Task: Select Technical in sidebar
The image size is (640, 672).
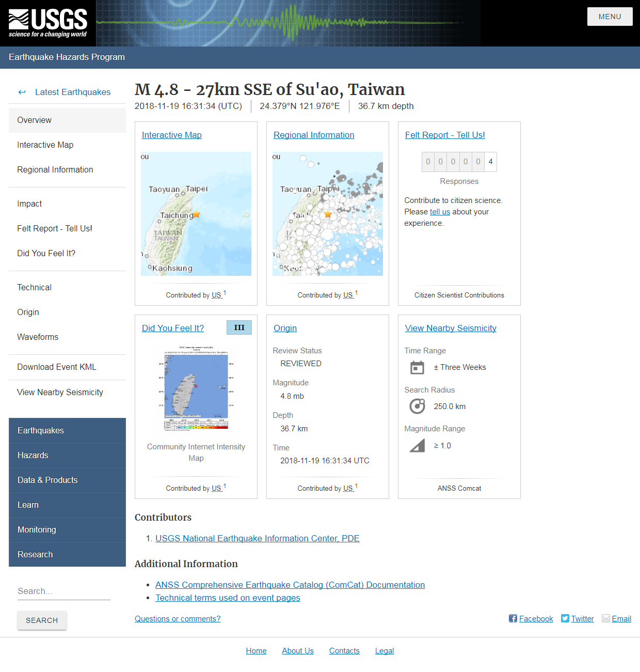Action: (67, 287)
